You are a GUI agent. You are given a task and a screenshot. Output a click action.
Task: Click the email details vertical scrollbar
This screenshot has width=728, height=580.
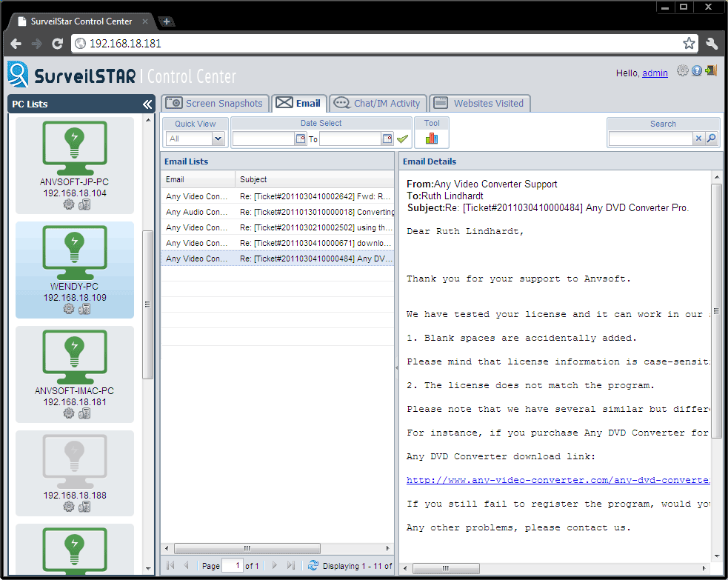pyautogui.click(x=716, y=311)
